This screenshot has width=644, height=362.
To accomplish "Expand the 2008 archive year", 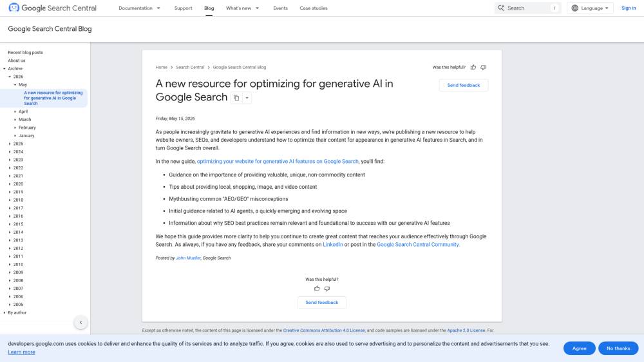I will [10, 280].
